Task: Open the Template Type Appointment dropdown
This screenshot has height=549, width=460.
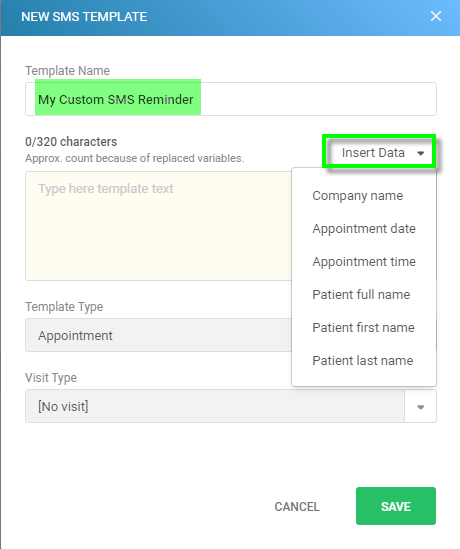Action: (158, 335)
